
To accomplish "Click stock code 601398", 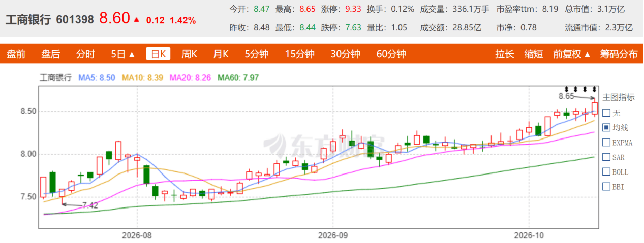I will click(75, 20).
